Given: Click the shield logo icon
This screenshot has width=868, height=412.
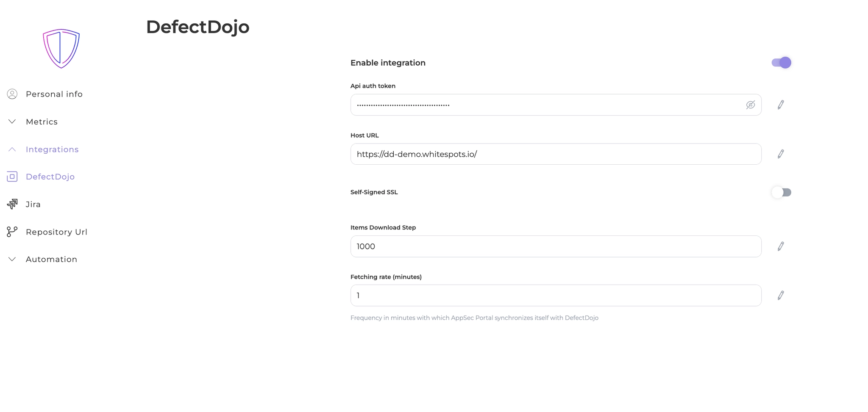Looking at the screenshot, I should pyautogui.click(x=61, y=48).
